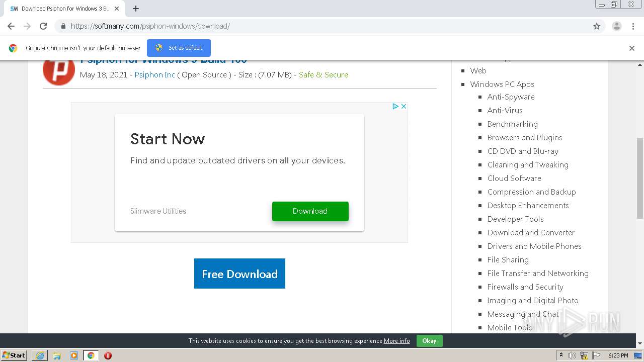Screen dimensions: 644x362
Task: Open File Sharing category
Action: click(508, 259)
